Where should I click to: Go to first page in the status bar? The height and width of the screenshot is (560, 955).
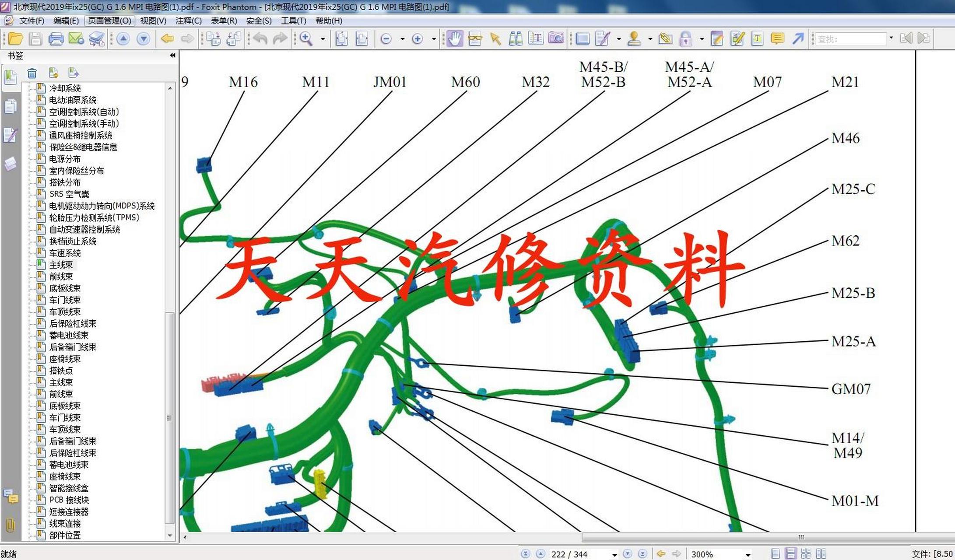526,554
